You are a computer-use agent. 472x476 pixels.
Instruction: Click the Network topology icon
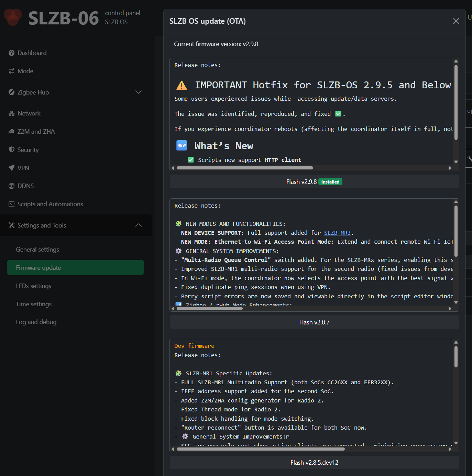pos(12,113)
